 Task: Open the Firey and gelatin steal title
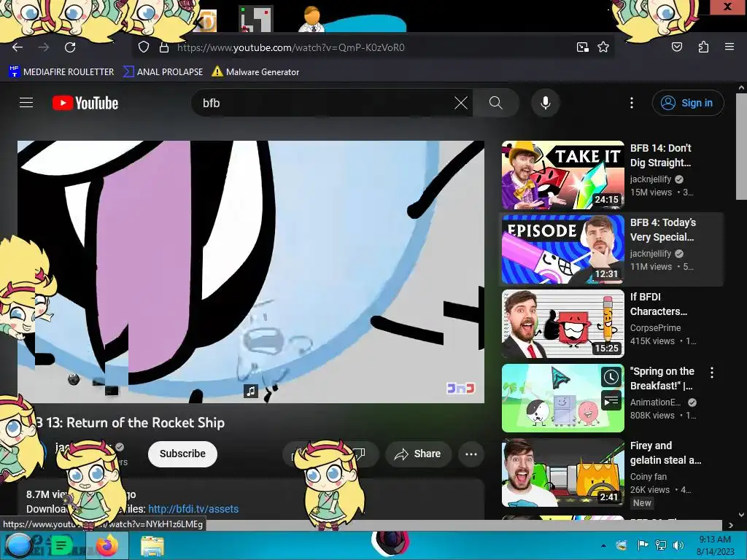point(665,453)
